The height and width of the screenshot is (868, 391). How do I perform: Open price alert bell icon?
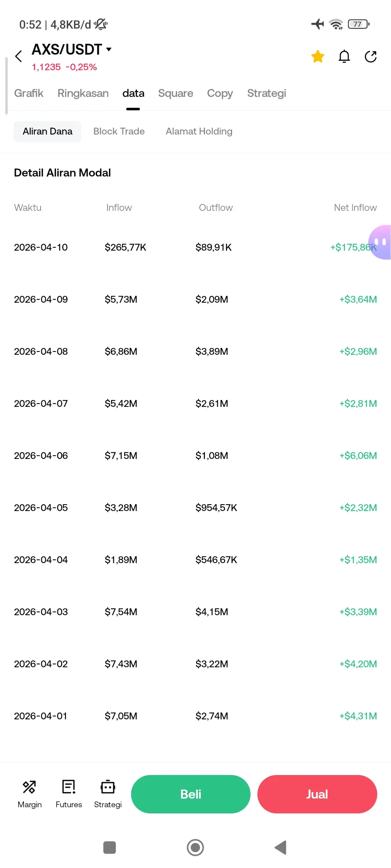344,56
